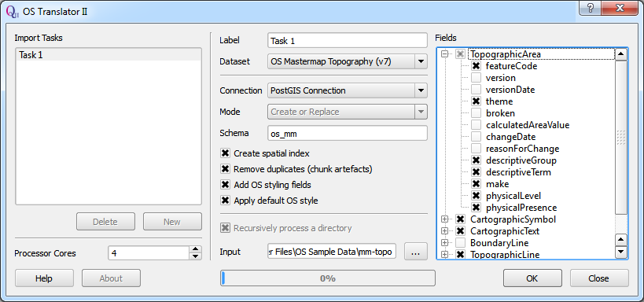Open the Dataset dropdown
This screenshot has height=302, width=644.
tap(421, 61)
